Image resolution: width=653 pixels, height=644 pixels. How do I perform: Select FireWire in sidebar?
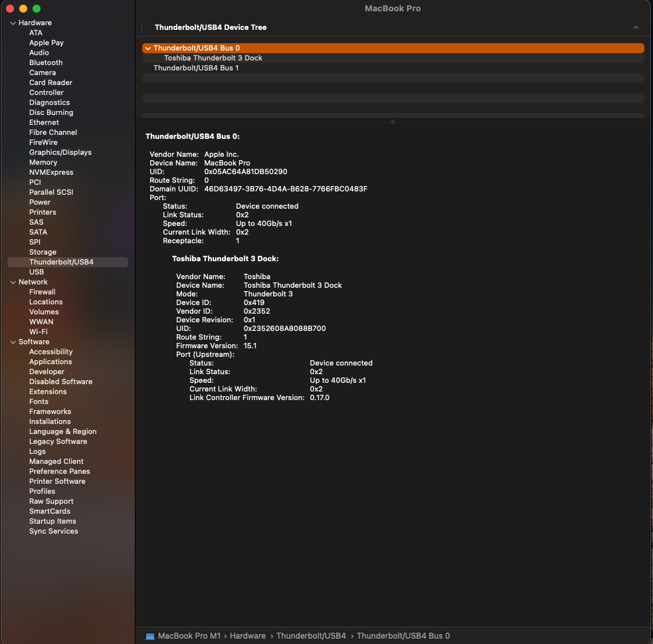click(x=43, y=142)
